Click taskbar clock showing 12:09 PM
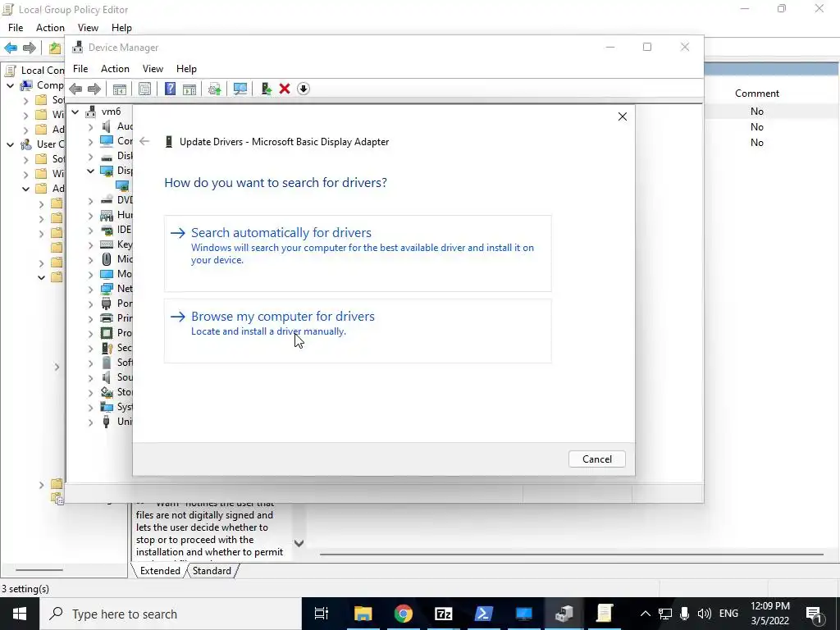840x630 pixels. pos(769,614)
